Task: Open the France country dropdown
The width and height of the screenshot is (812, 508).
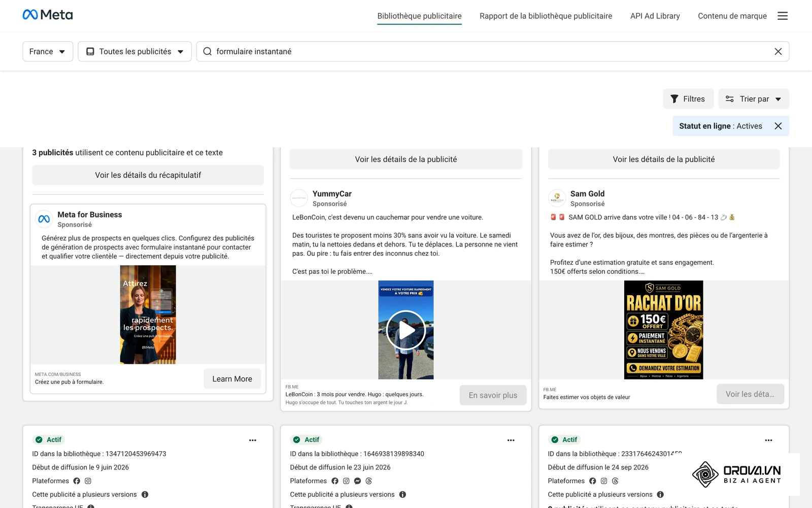Action: click(48, 51)
